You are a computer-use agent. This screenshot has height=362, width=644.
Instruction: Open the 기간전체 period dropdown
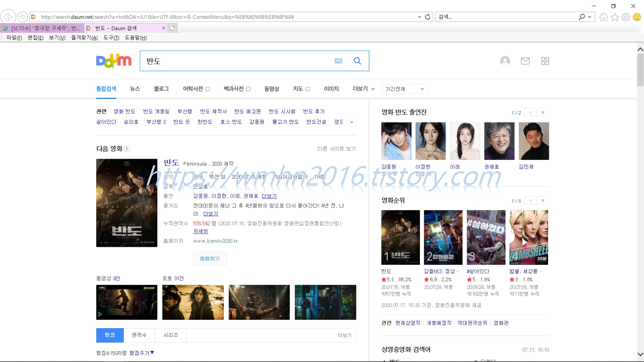point(405,89)
